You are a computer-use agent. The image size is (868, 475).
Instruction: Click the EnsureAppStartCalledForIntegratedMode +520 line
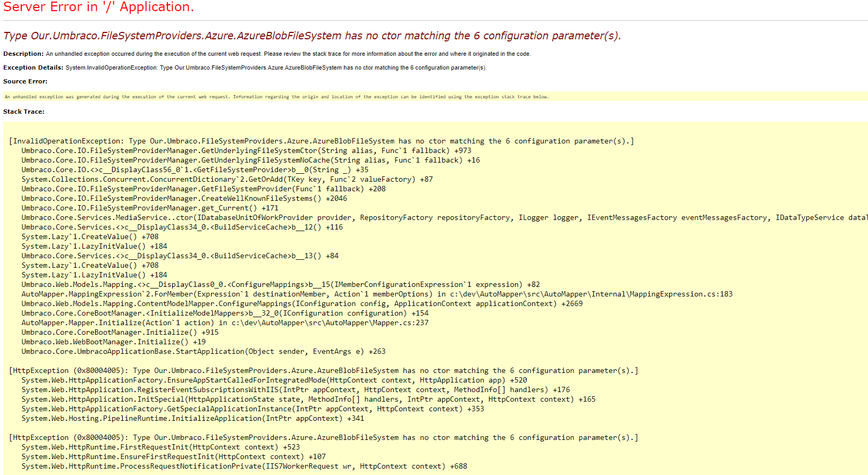tap(274, 380)
